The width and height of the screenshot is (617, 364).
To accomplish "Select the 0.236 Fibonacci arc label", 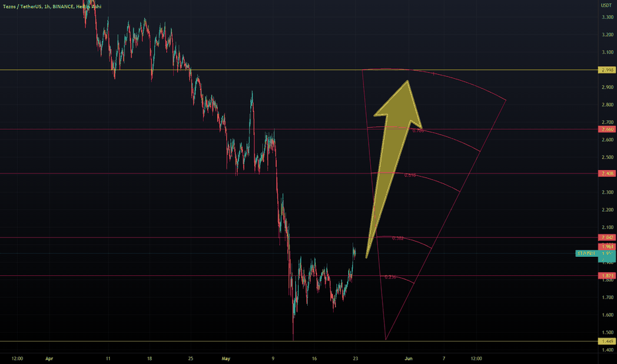I will [391, 277].
